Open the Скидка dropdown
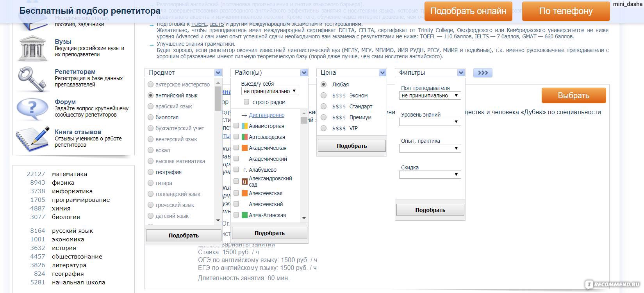The height and width of the screenshot is (293, 644). (430, 175)
